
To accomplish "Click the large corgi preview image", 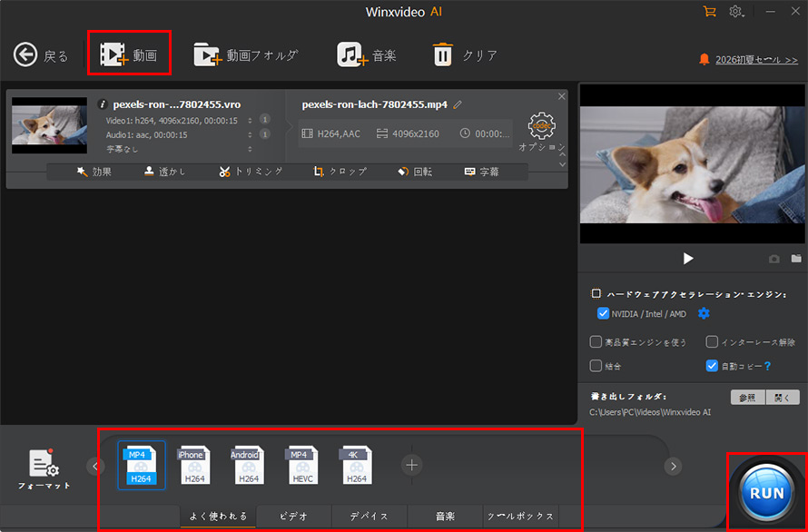I will coord(691,164).
